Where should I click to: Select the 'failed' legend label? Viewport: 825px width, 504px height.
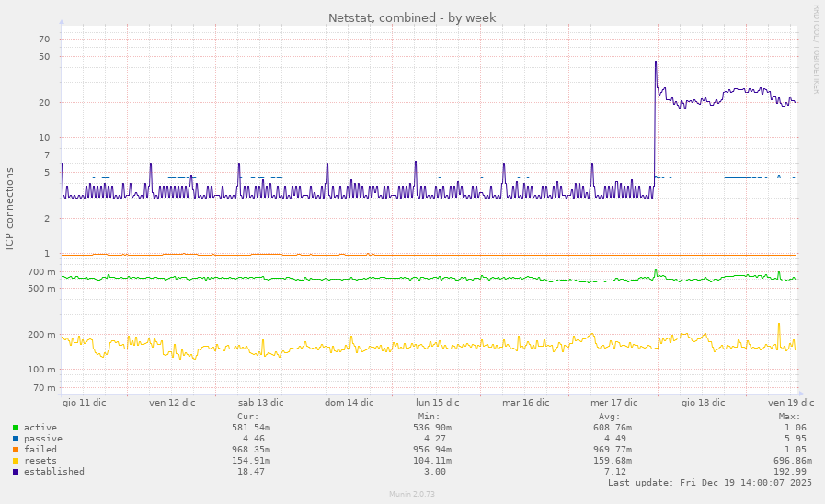(x=40, y=450)
